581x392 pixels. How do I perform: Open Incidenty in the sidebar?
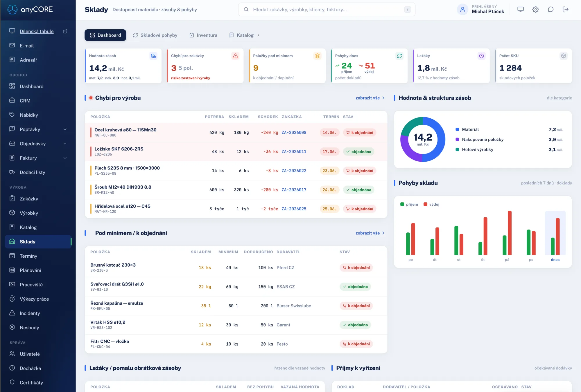38,313
